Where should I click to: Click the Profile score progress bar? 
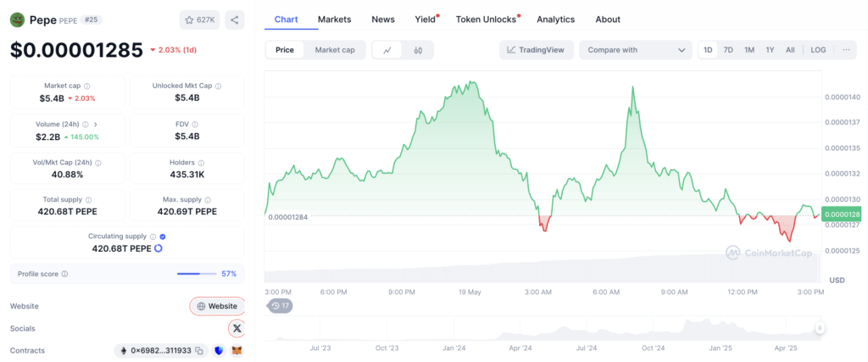pos(197,274)
